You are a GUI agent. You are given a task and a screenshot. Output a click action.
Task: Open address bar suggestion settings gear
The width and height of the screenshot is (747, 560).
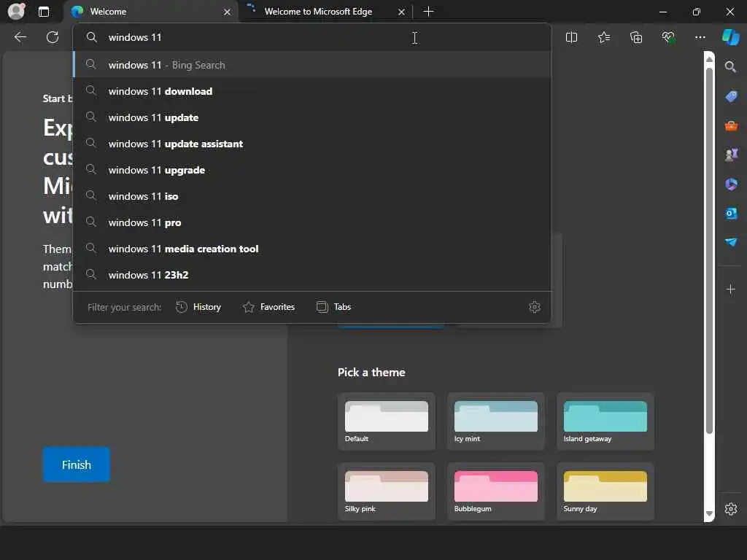(x=535, y=307)
